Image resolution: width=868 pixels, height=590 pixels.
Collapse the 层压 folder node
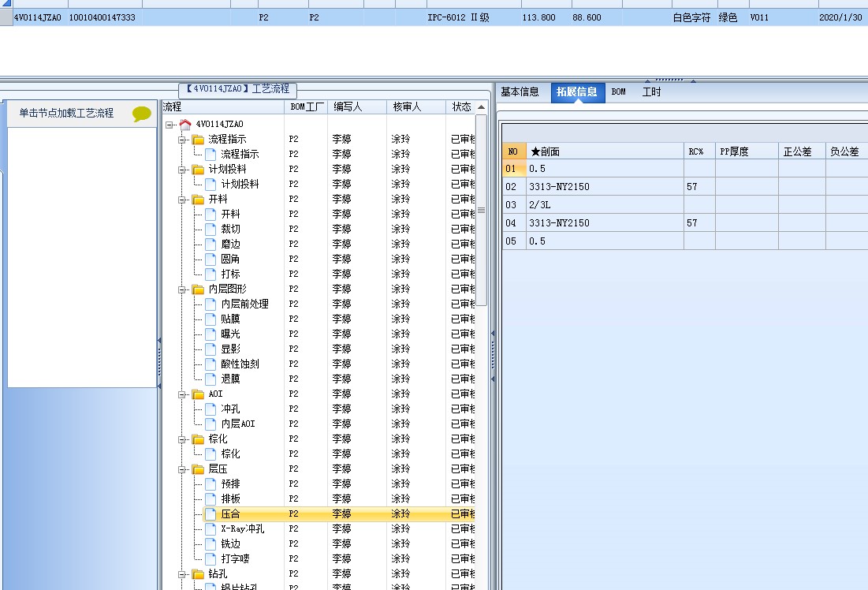tap(181, 469)
